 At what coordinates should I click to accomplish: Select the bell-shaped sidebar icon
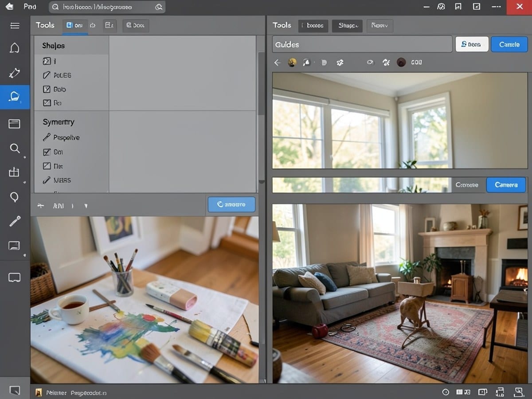(x=15, y=48)
